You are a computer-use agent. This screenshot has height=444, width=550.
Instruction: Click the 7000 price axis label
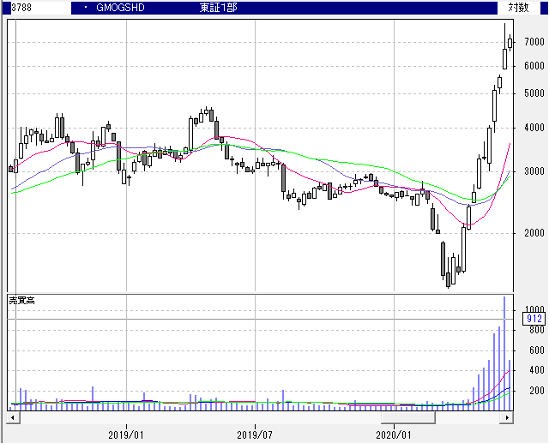(534, 42)
